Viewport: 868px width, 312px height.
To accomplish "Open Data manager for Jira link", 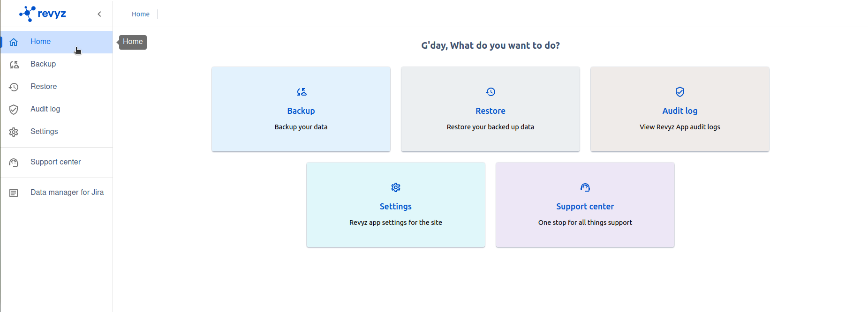I will click(67, 193).
